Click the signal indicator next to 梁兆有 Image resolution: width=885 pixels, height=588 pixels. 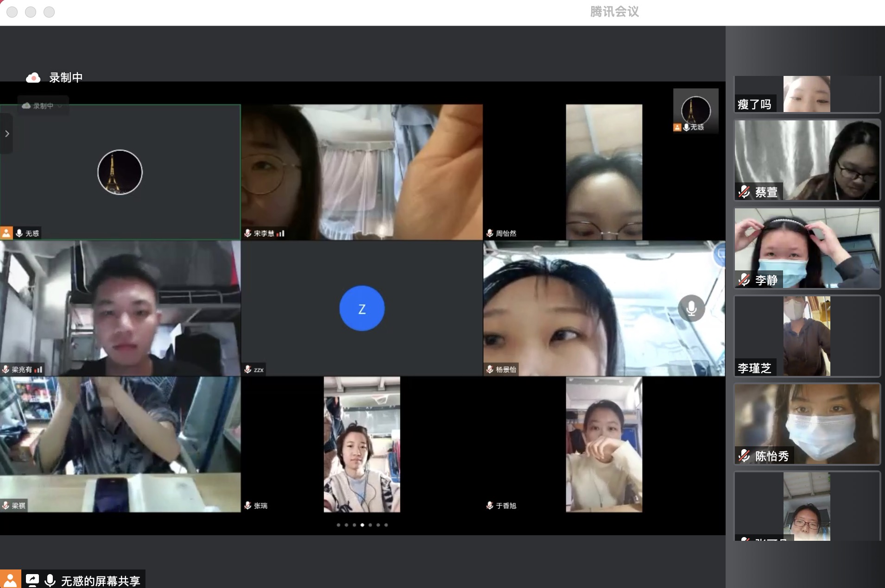pyautogui.click(x=39, y=369)
